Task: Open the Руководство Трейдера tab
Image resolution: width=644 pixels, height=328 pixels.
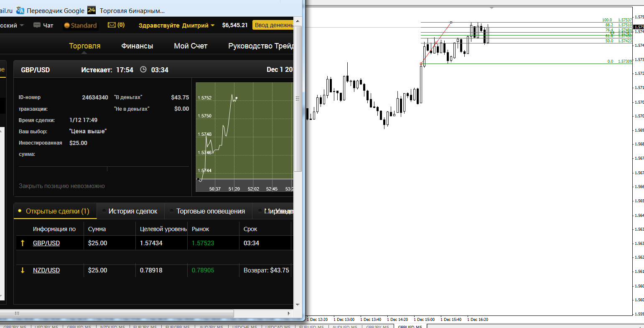Action: (x=261, y=46)
